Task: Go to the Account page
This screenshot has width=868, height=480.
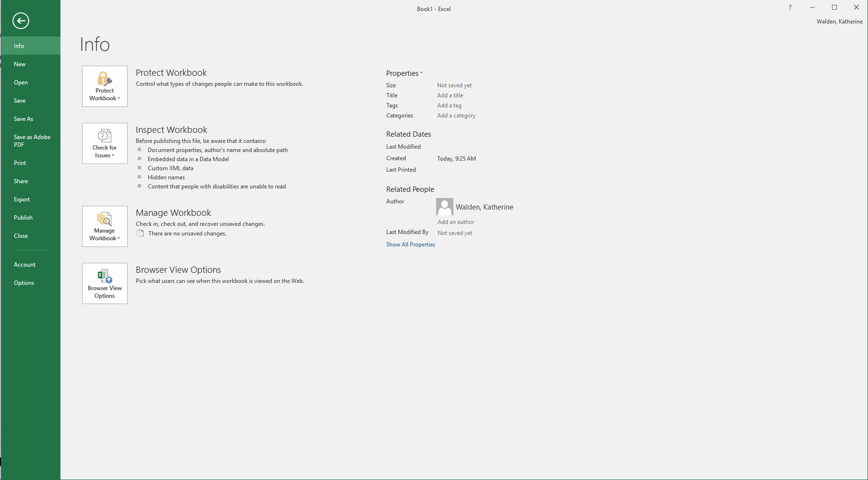Action: [24, 265]
